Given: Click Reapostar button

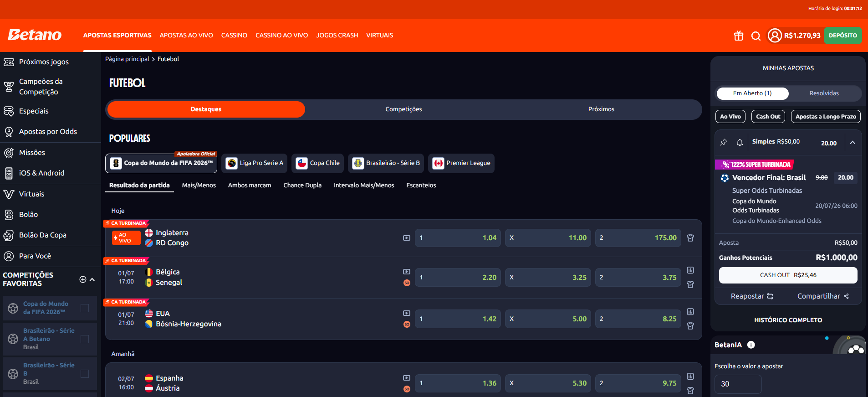Looking at the screenshot, I should pyautogui.click(x=752, y=296).
